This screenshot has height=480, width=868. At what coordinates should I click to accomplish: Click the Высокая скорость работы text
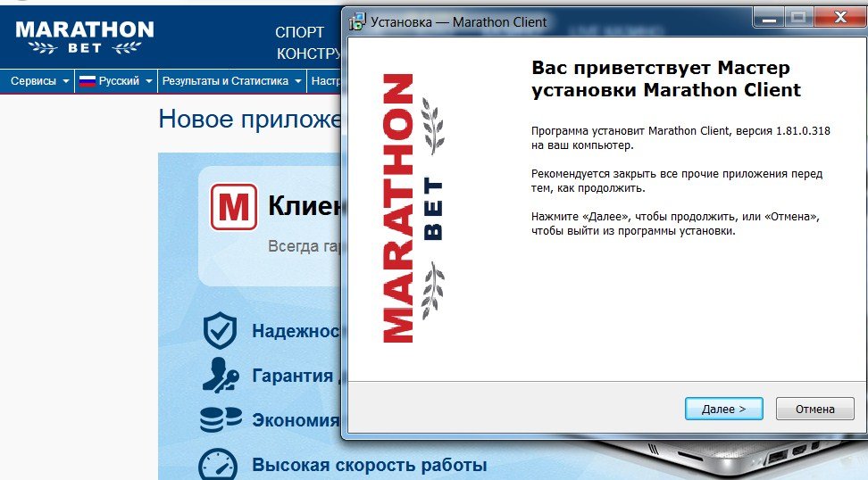point(369,465)
